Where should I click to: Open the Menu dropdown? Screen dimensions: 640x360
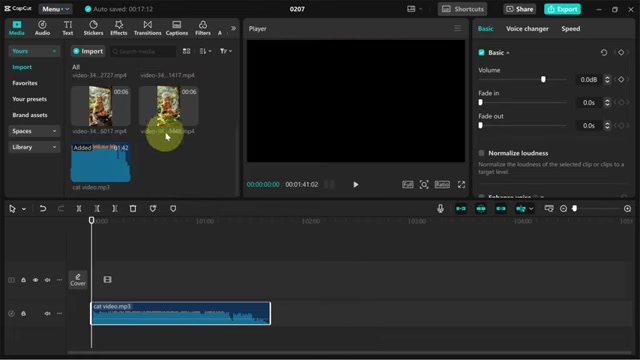point(56,9)
